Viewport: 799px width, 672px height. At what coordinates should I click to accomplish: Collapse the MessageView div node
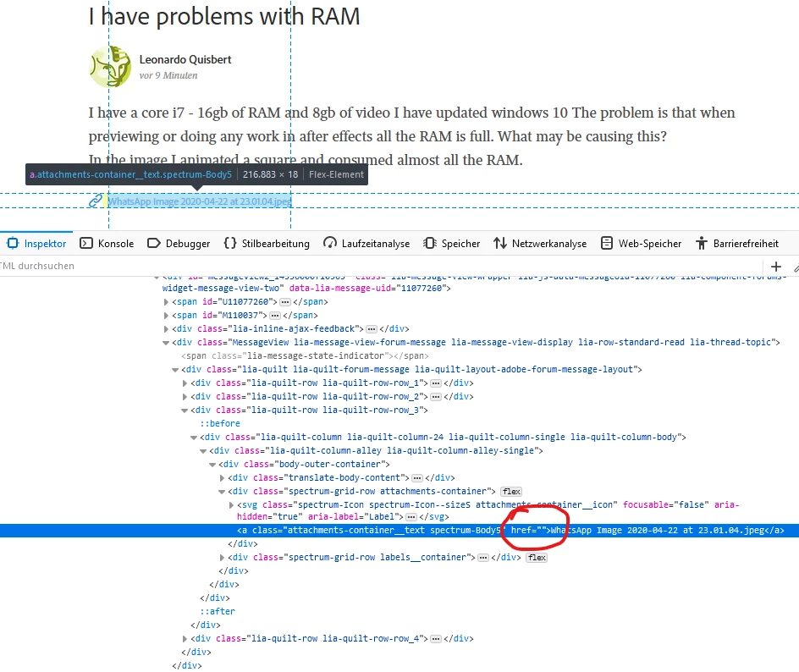[x=166, y=343]
